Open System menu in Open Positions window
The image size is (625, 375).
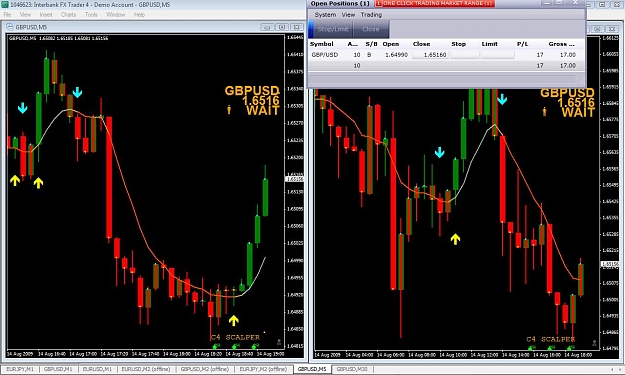[x=325, y=15]
